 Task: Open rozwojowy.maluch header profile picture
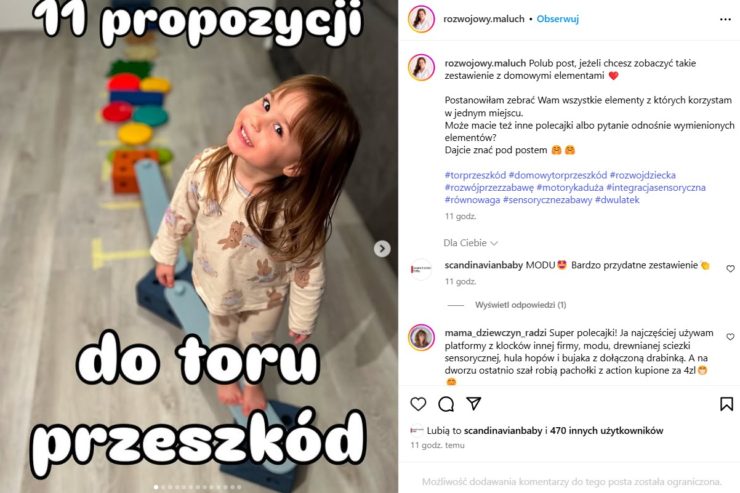point(421,19)
